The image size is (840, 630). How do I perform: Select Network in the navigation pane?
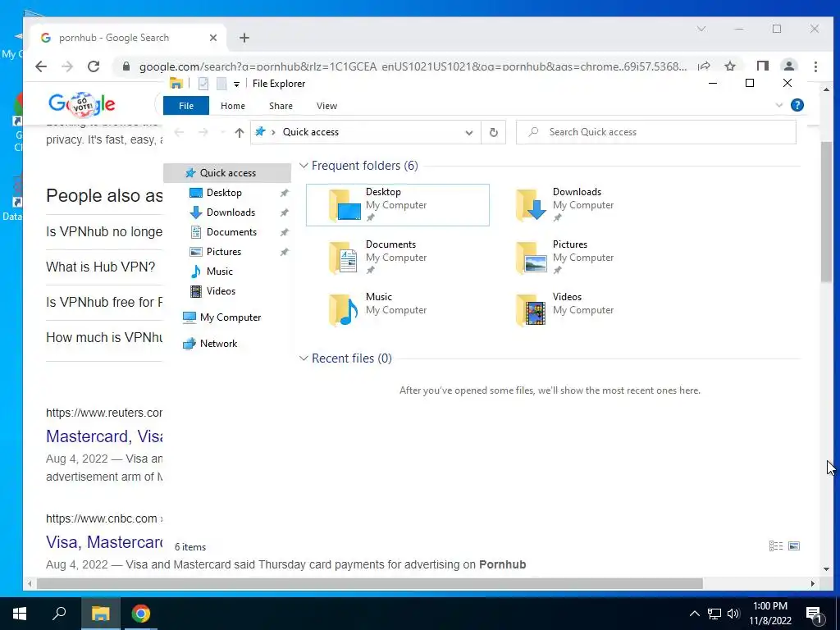(218, 344)
